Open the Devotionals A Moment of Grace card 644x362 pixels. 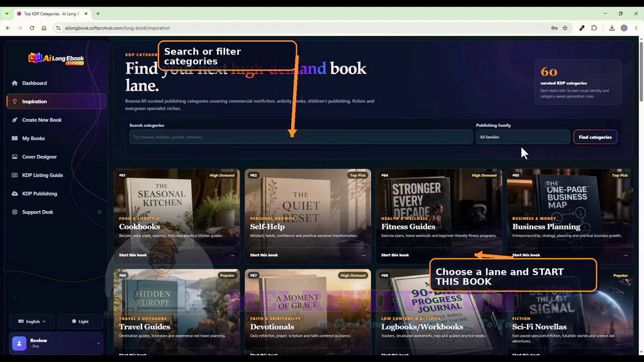tap(308, 312)
